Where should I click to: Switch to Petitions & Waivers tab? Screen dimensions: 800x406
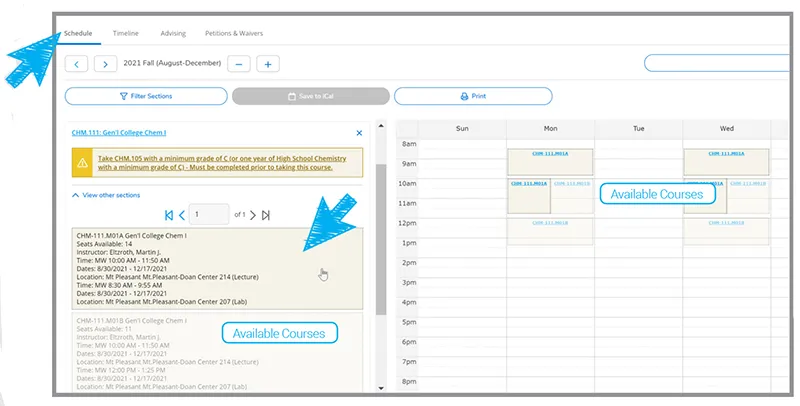[x=234, y=33]
